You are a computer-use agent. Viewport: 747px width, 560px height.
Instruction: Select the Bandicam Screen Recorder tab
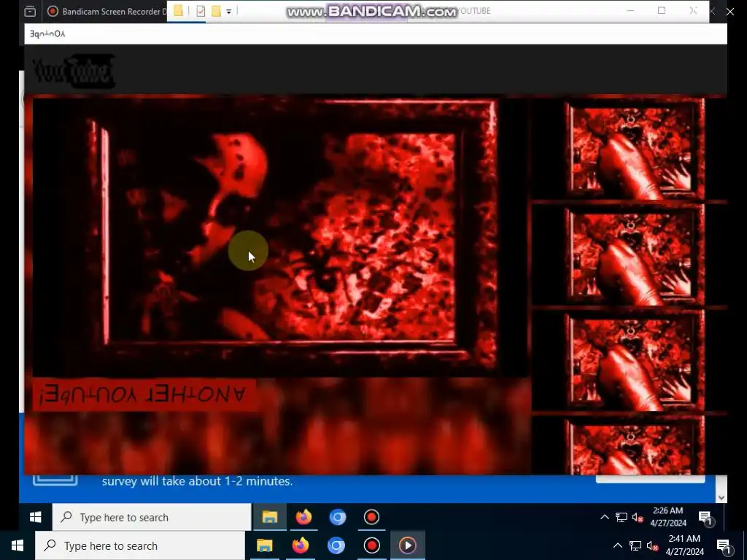point(107,12)
